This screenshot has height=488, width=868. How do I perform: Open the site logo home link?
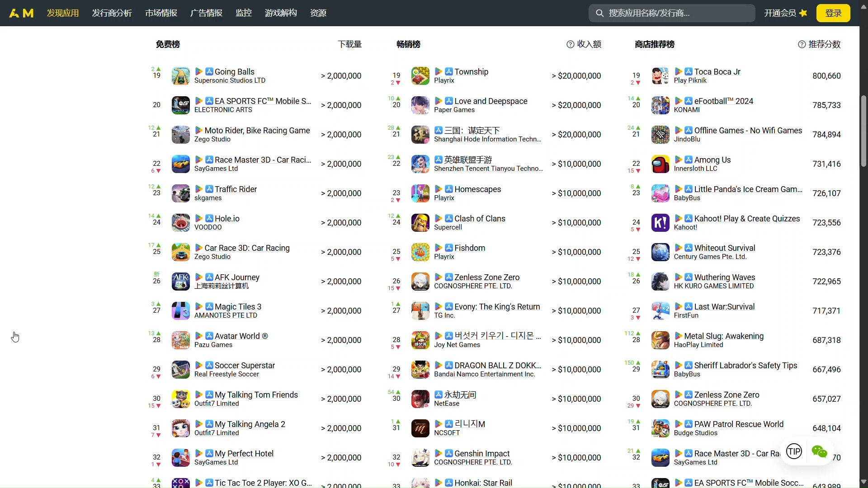tap(21, 13)
